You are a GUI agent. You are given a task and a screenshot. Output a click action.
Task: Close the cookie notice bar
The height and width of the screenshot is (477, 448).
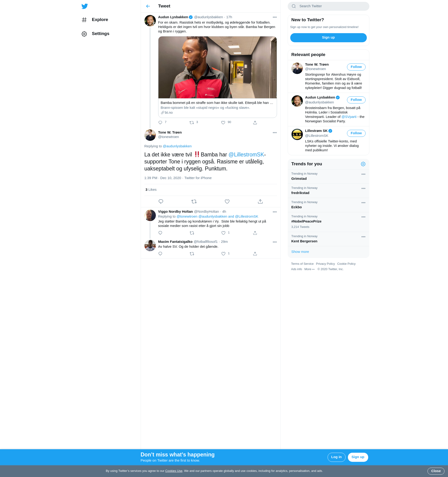[x=436, y=471]
